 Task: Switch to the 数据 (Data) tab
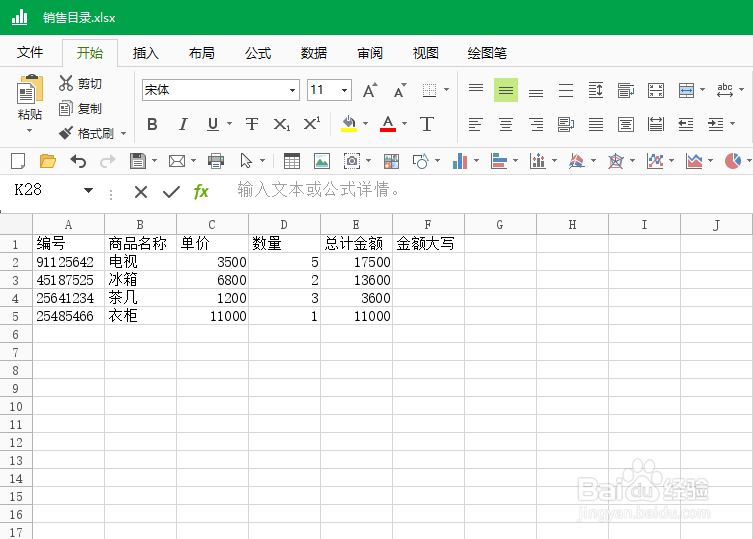pos(314,53)
